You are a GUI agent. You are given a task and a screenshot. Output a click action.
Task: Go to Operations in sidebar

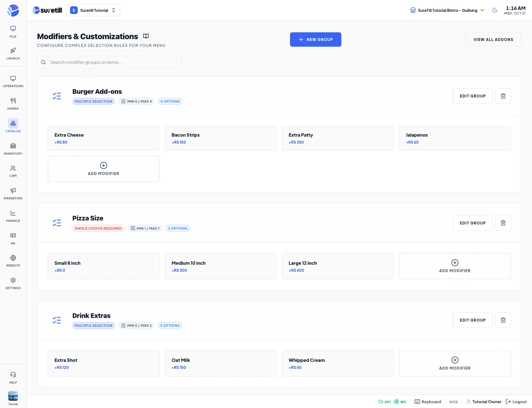(x=13, y=81)
